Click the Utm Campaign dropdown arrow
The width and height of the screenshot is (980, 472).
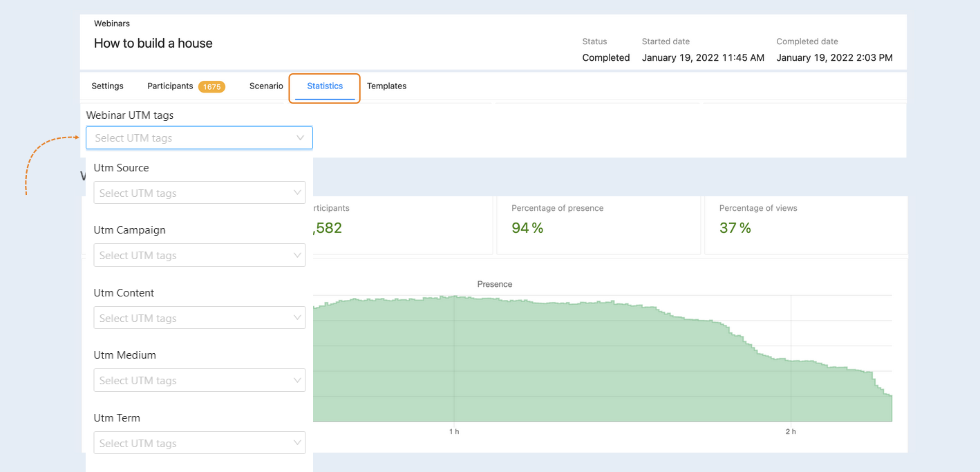click(x=297, y=255)
